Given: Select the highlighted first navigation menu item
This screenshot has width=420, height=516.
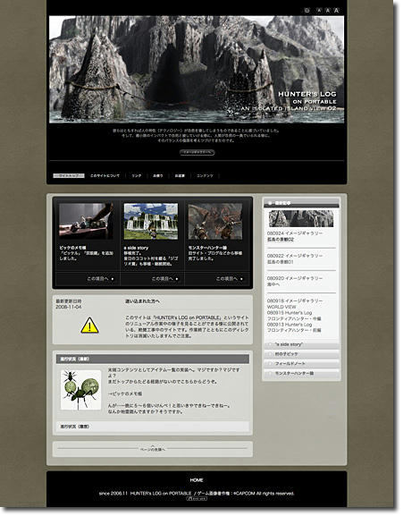Looking at the screenshot, I should tap(69, 176).
